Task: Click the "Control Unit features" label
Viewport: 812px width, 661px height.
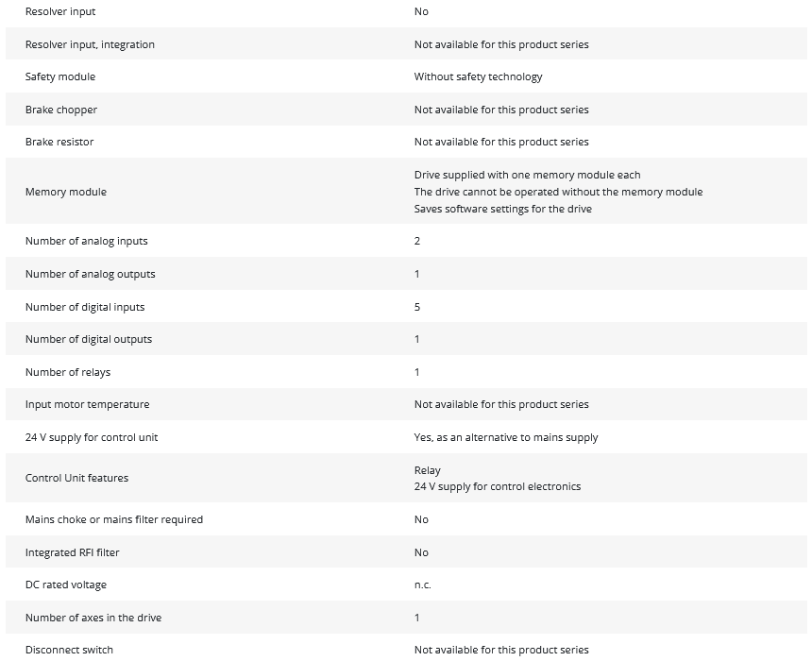Action: pyautogui.click(x=76, y=478)
